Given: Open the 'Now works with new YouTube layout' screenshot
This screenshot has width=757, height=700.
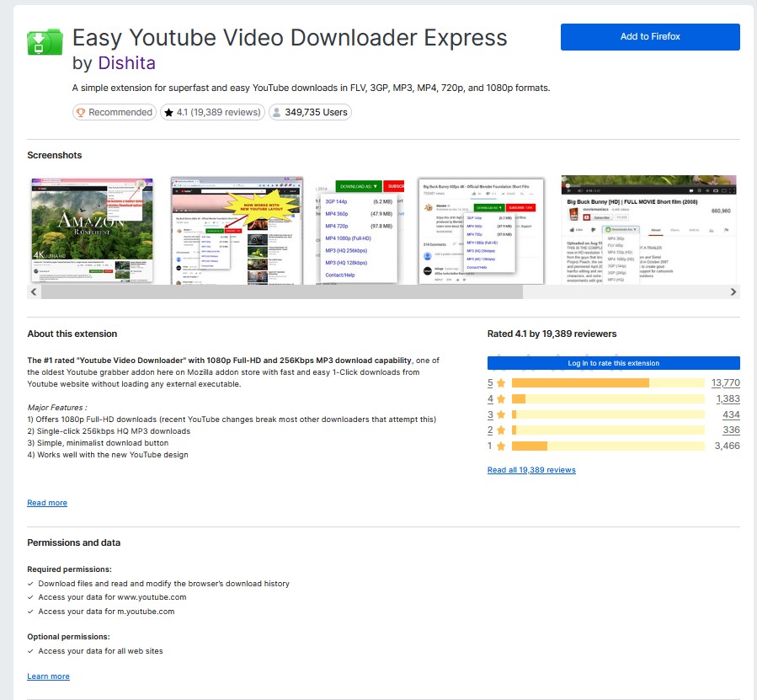Looking at the screenshot, I should pos(237,231).
